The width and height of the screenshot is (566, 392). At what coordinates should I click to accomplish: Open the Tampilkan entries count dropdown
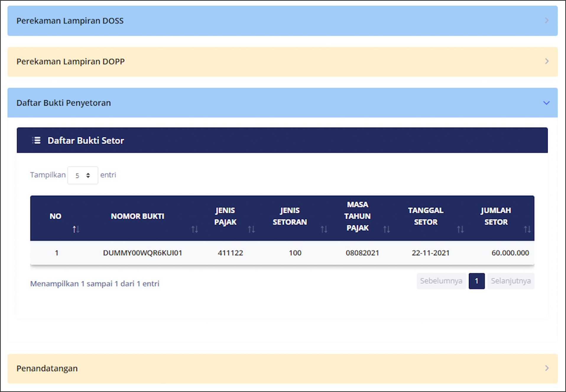(x=82, y=175)
